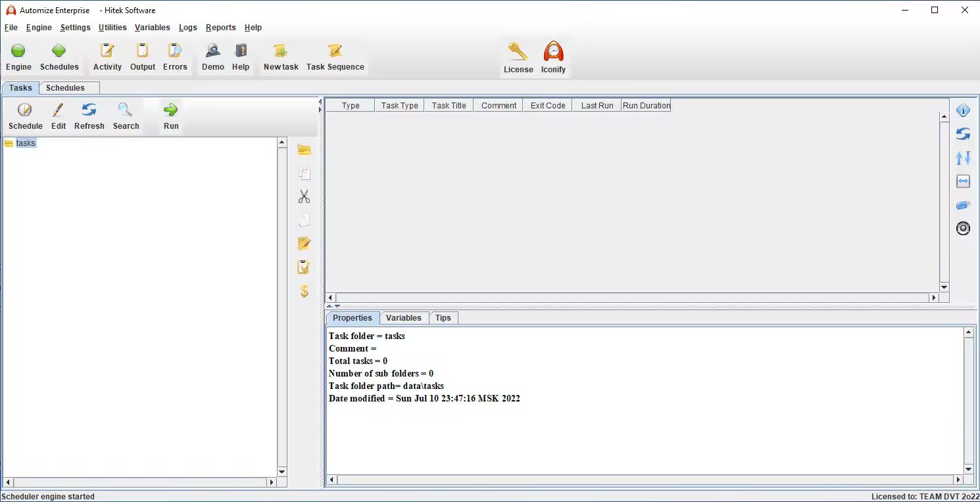980x502 pixels.
Task: Click the Task Title column header
Action: [x=449, y=106]
